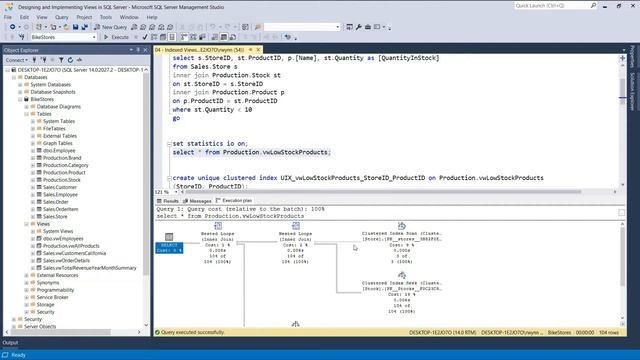This screenshot has width=640, height=360.
Task: Toggle Results to File icon
Action: 233,37
